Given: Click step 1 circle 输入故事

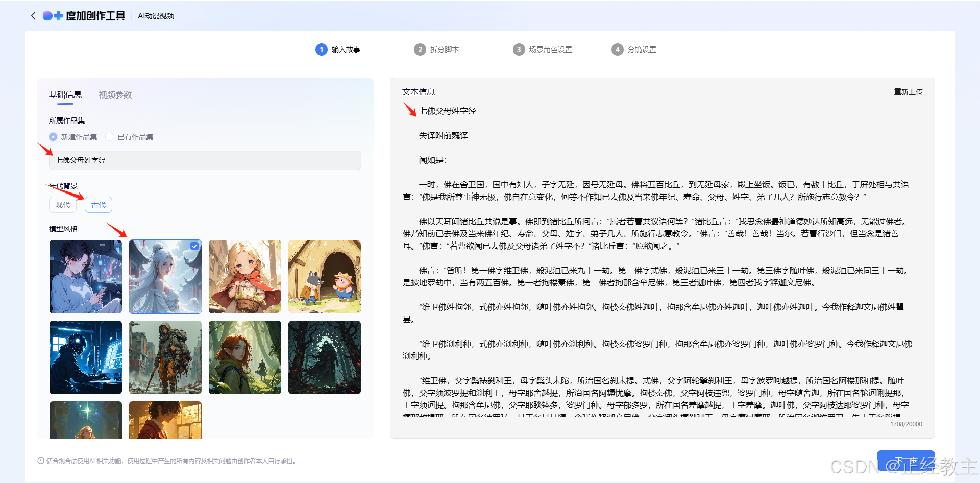Looking at the screenshot, I should [321, 50].
